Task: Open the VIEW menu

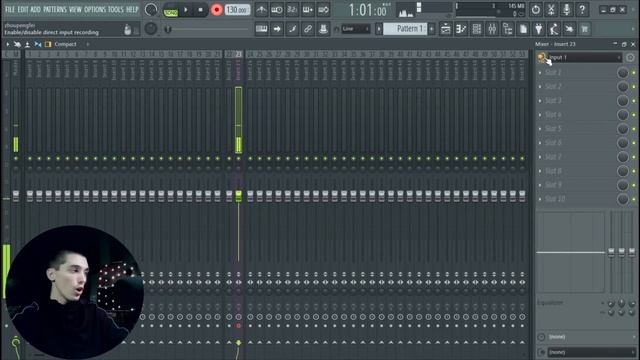Action: point(75,9)
